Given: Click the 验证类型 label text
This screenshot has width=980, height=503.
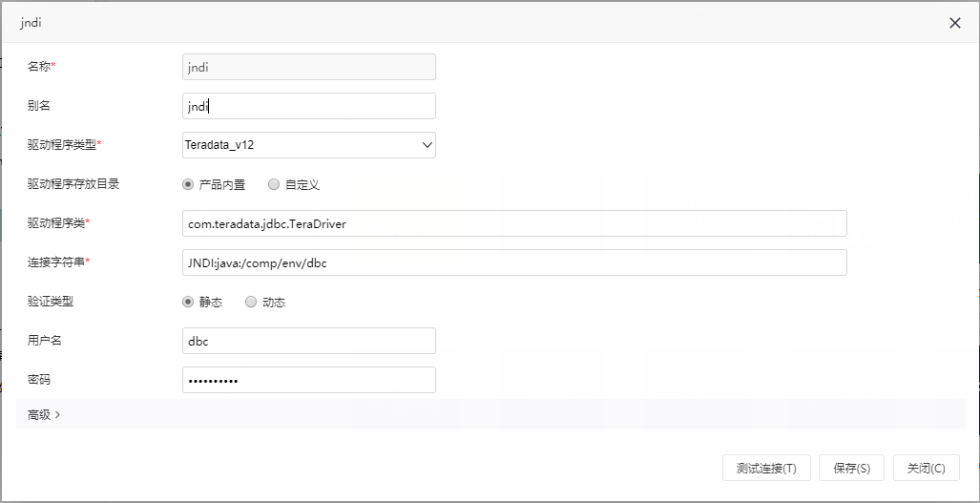Looking at the screenshot, I should pos(51,302).
